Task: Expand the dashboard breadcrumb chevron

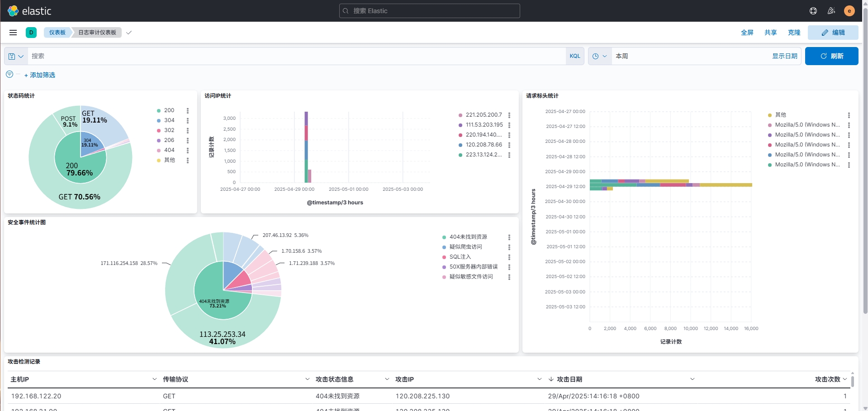Action: (129, 33)
